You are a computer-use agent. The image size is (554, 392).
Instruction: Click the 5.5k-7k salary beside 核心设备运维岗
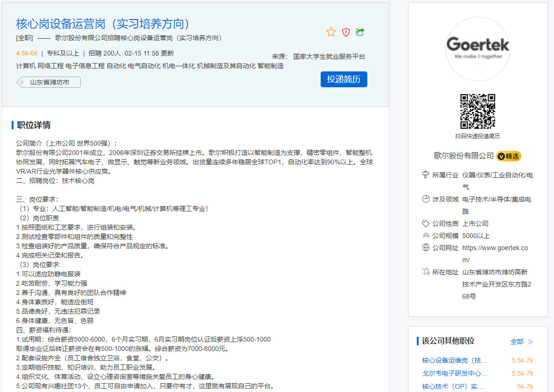point(522,360)
